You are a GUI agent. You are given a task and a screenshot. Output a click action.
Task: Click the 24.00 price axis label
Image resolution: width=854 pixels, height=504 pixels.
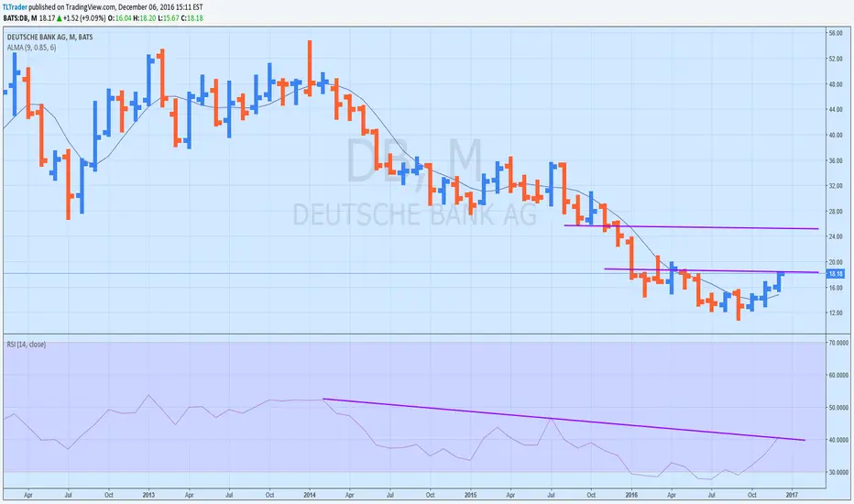(836, 236)
